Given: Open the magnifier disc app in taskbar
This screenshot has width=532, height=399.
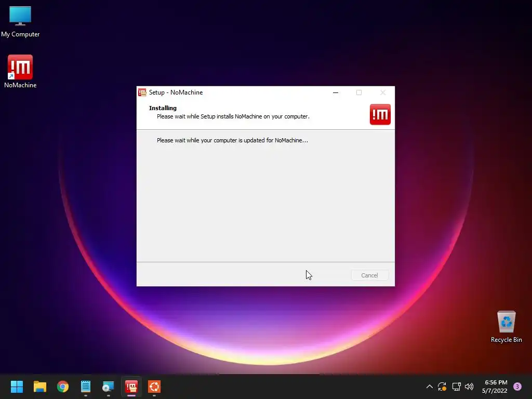Looking at the screenshot, I should click(108, 387).
